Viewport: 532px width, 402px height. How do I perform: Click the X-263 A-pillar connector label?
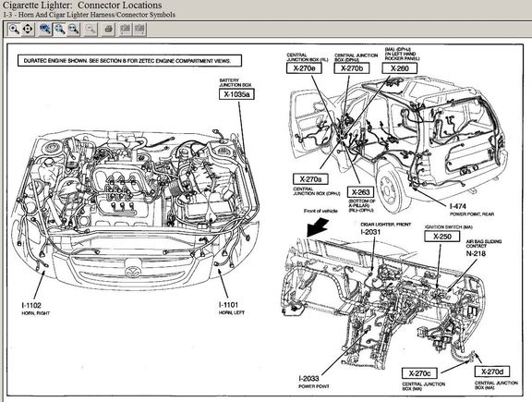click(360, 192)
